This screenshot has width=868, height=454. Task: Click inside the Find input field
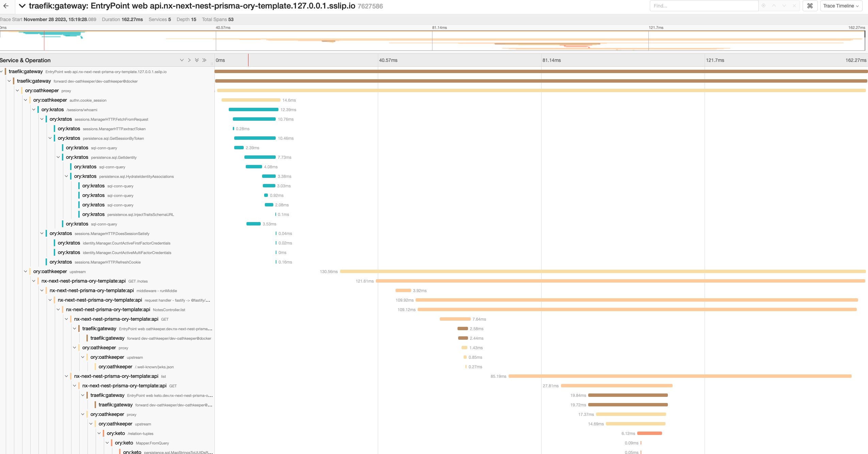(x=703, y=6)
